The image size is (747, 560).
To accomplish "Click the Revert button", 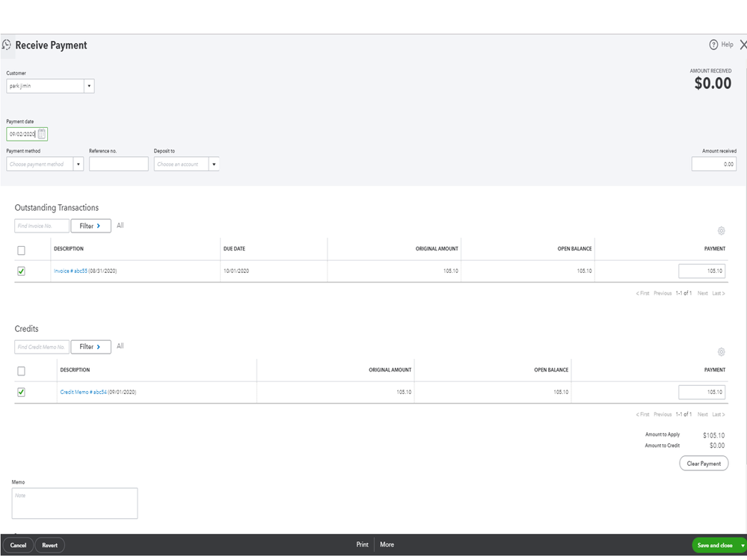I will point(49,546).
